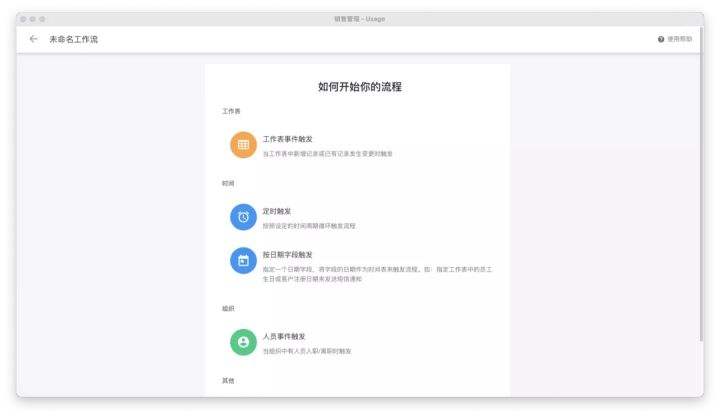Choose the 定时触发 option title
This screenshot has width=720, height=417.
point(277,211)
